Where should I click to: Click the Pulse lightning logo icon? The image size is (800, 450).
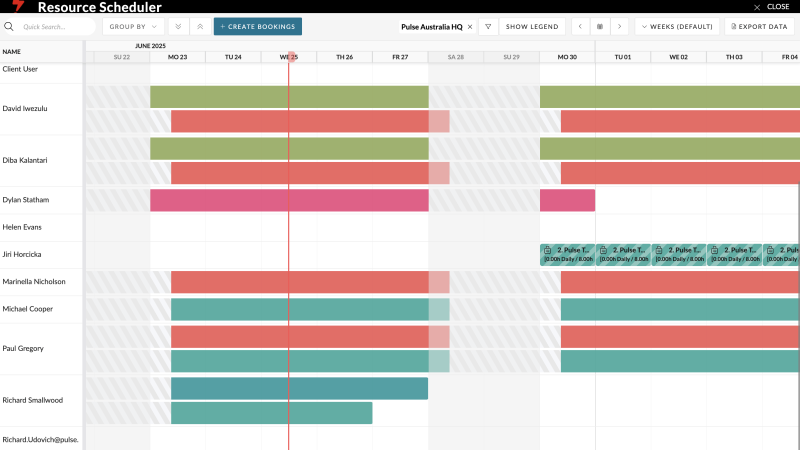point(17,6)
